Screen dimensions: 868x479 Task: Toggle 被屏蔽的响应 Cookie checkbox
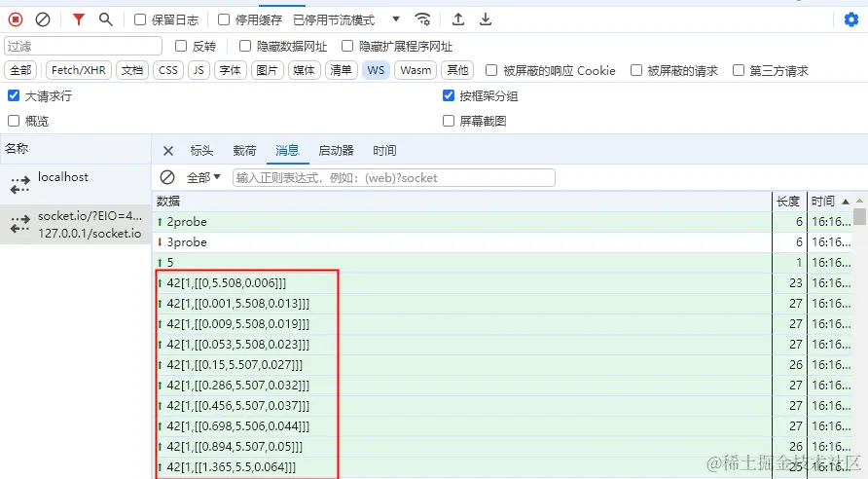click(491, 70)
